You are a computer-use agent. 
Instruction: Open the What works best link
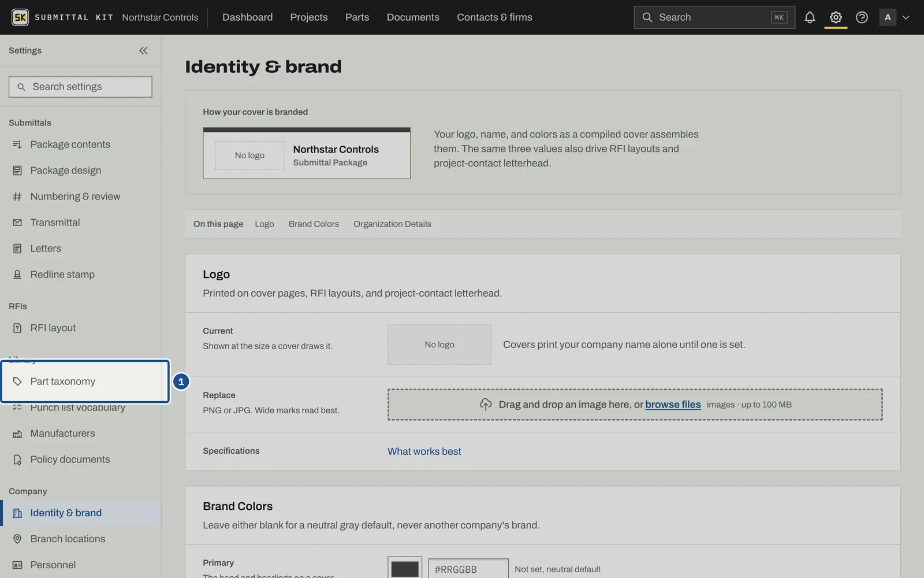coord(424,451)
